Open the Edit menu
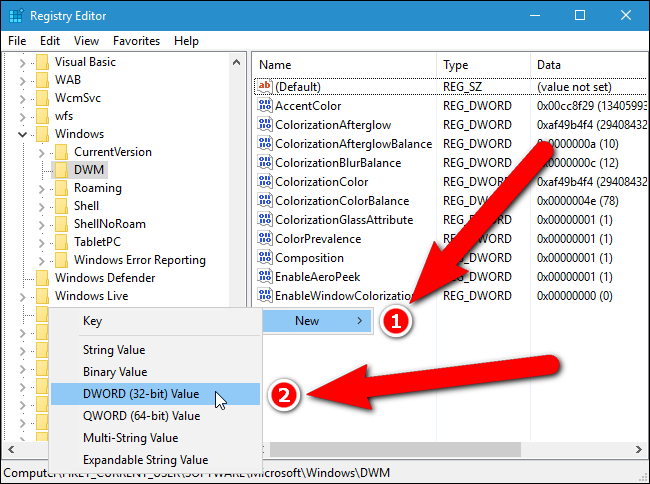The width and height of the screenshot is (650, 484). (x=50, y=41)
